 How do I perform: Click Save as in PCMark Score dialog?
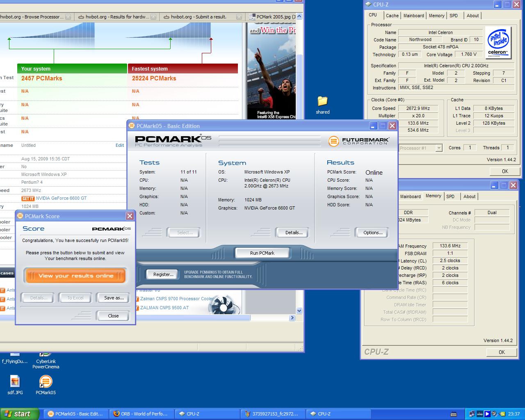click(114, 298)
